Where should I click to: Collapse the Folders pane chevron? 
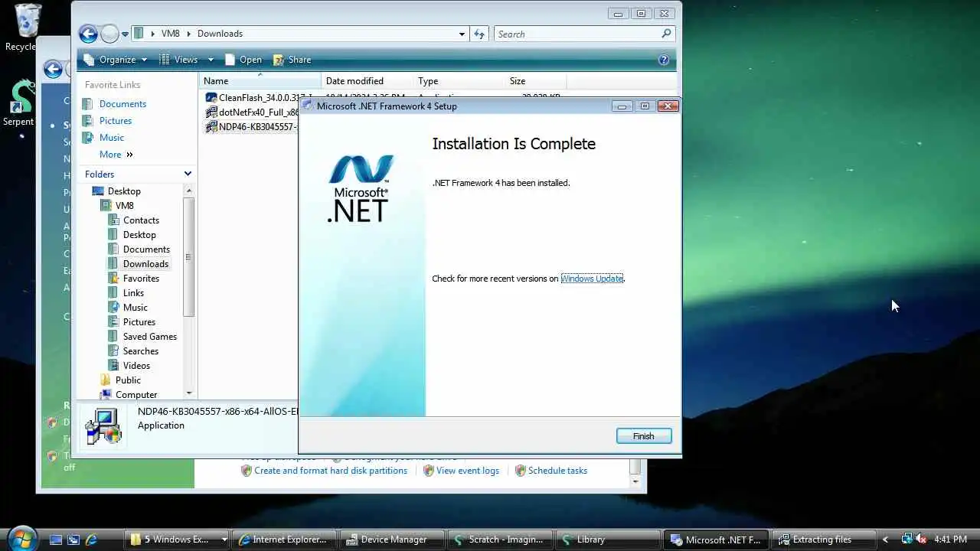(188, 174)
